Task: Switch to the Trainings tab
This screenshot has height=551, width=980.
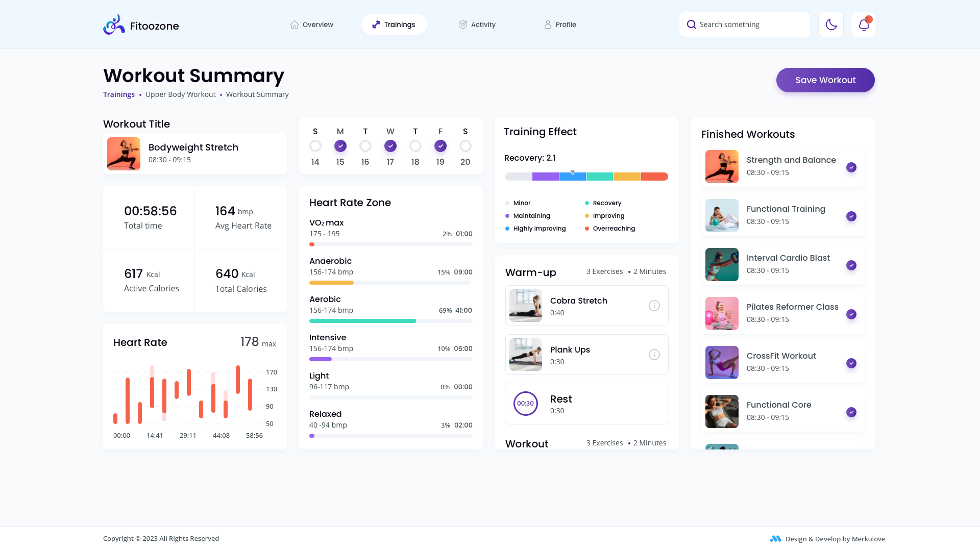Action: point(394,24)
